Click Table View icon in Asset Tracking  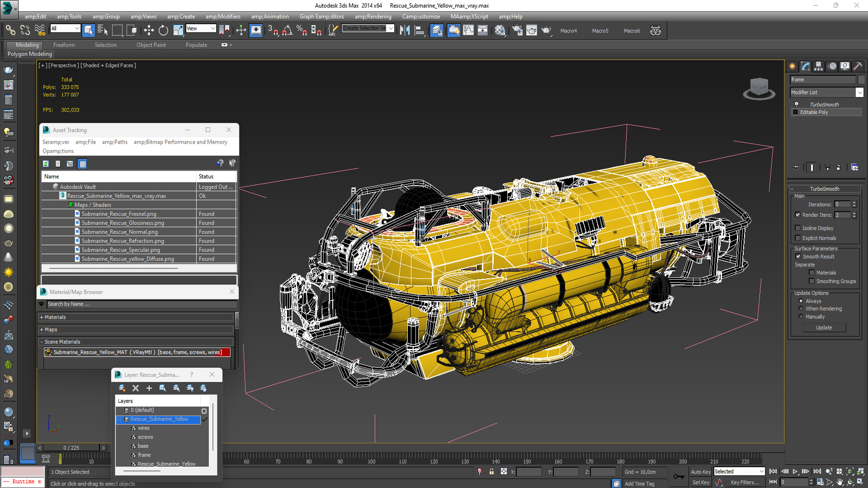(x=82, y=164)
